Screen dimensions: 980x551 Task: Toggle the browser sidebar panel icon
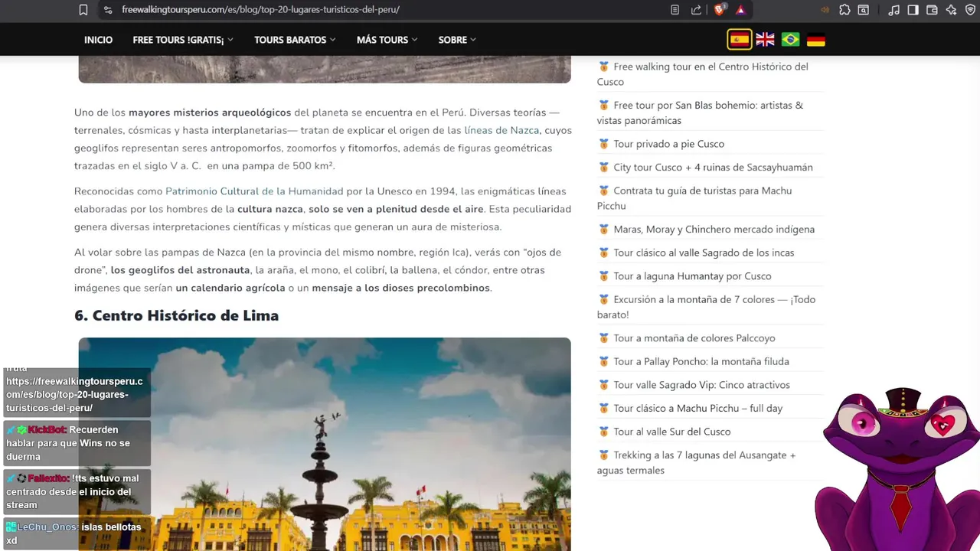[913, 10]
